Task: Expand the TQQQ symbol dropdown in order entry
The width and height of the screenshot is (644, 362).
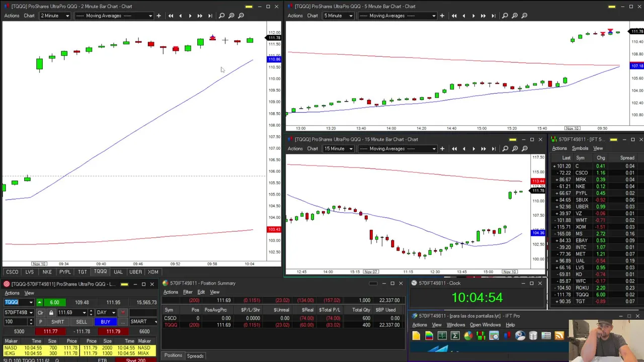Action: click(x=31, y=302)
